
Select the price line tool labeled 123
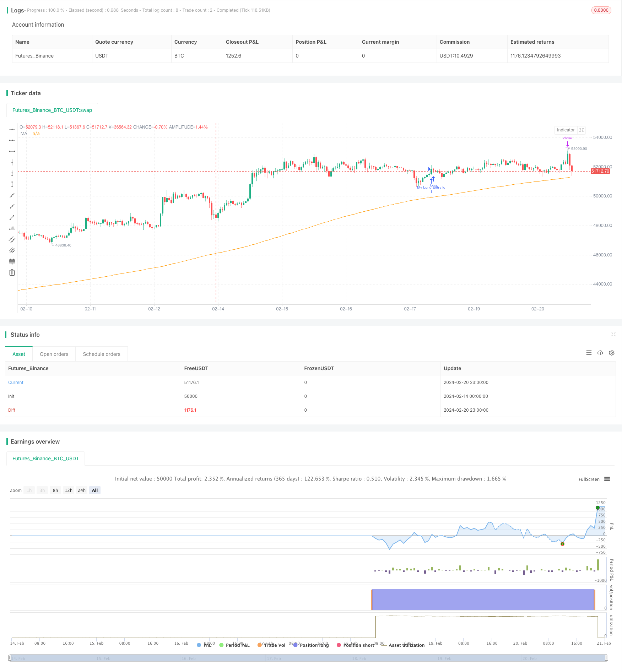pos(12,228)
